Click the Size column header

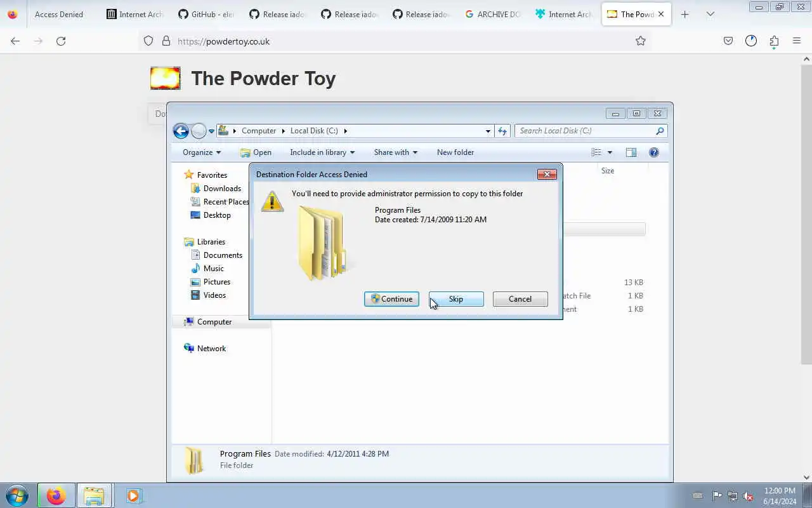click(608, 171)
